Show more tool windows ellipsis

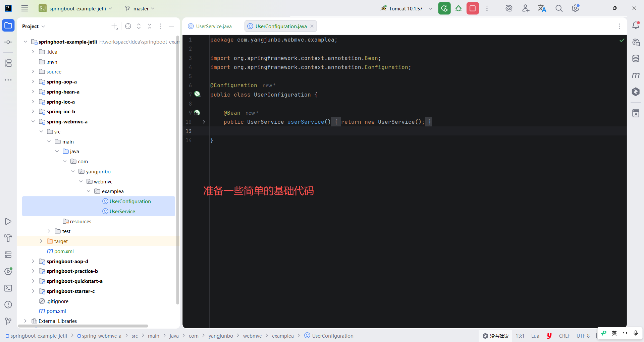(8, 80)
